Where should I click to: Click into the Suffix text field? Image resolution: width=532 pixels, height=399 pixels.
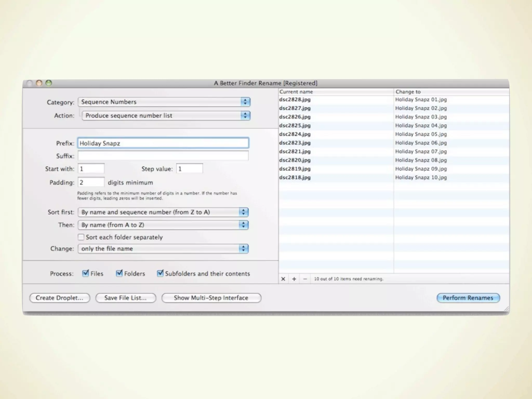(x=163, y=156)
